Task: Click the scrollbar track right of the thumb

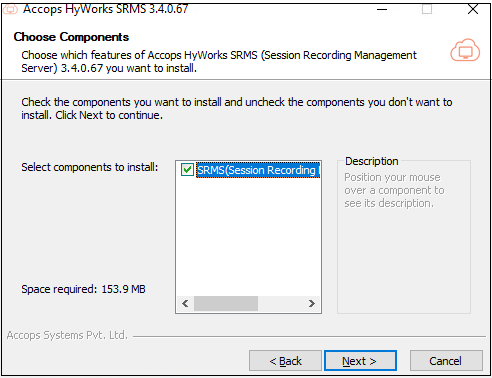Action: pyautogui.click(x=281, y=303)
